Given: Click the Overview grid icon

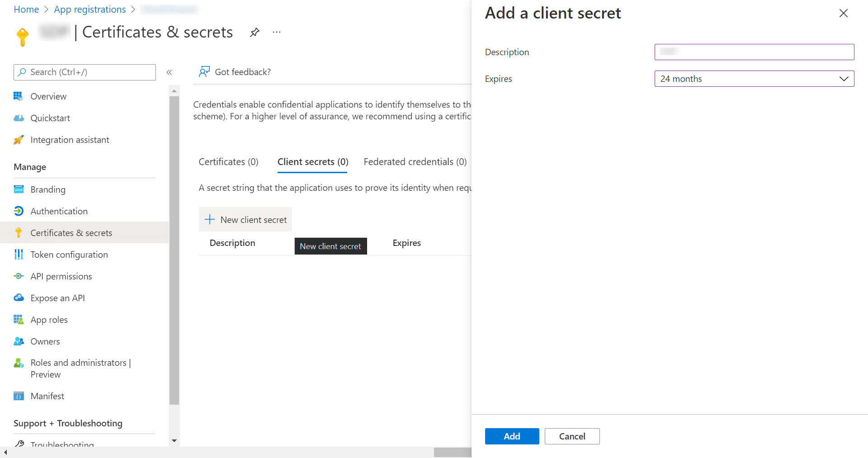Looking at the screenshot, I should 19,96.
